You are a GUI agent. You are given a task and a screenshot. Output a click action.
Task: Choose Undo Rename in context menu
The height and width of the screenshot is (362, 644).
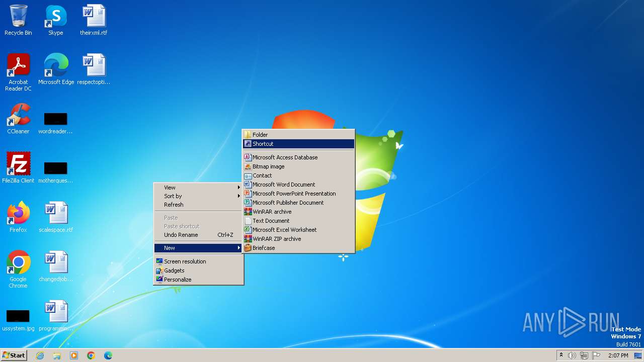pyautogui.click(x=199, y=235)
